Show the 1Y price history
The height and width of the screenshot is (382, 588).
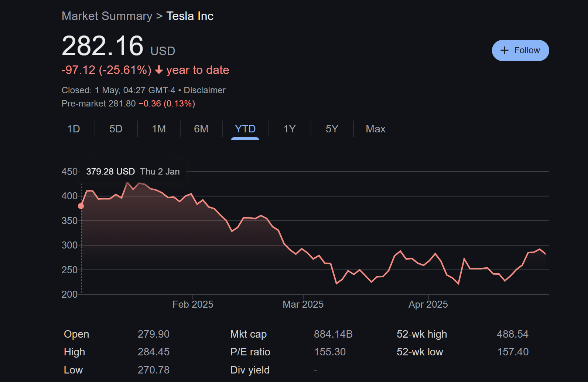click(x=289, y=129)
